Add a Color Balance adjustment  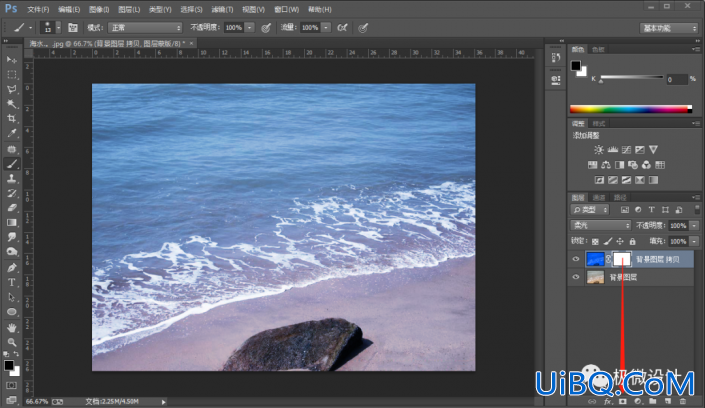click(x=606, y=165)
